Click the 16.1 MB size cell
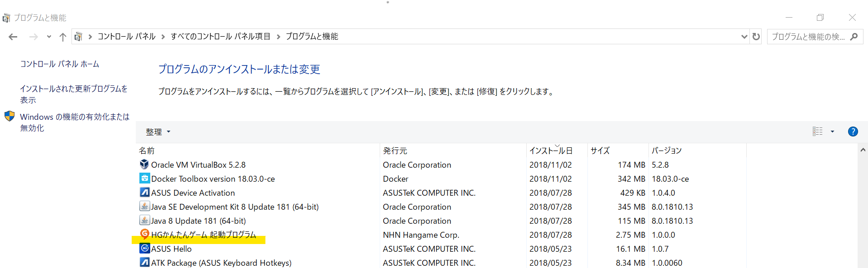Image resolution: width=868 pixels, height=268 pixels. 630,249
